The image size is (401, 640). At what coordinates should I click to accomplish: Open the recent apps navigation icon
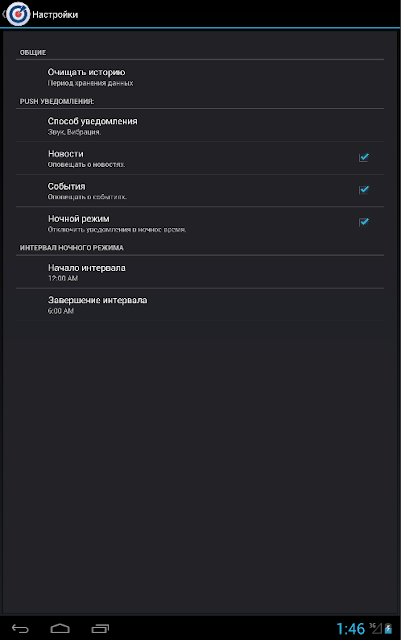[x=100, y=629]
